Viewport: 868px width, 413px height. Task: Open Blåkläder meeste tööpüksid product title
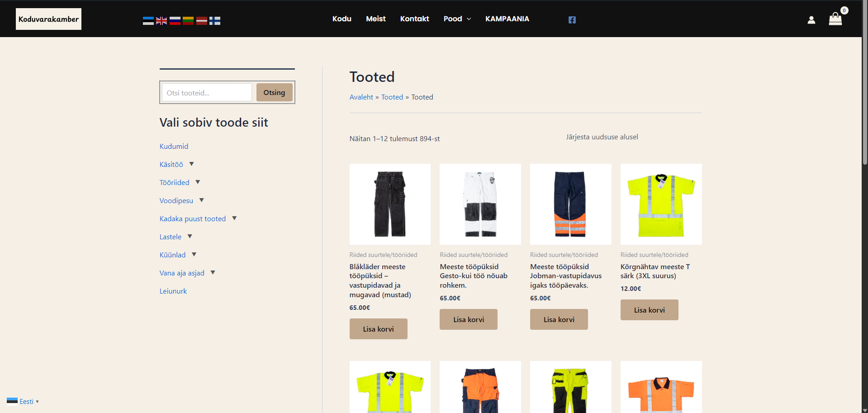(380, 280)
